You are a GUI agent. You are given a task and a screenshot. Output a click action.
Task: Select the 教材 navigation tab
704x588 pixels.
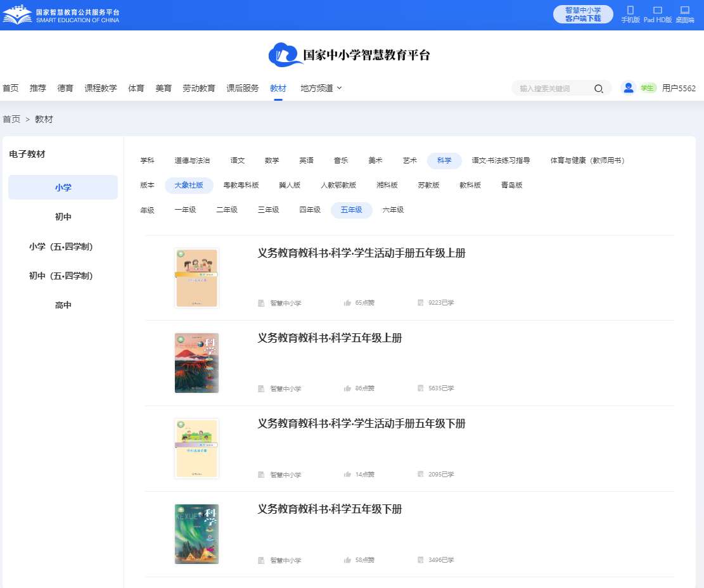[278, 88]
